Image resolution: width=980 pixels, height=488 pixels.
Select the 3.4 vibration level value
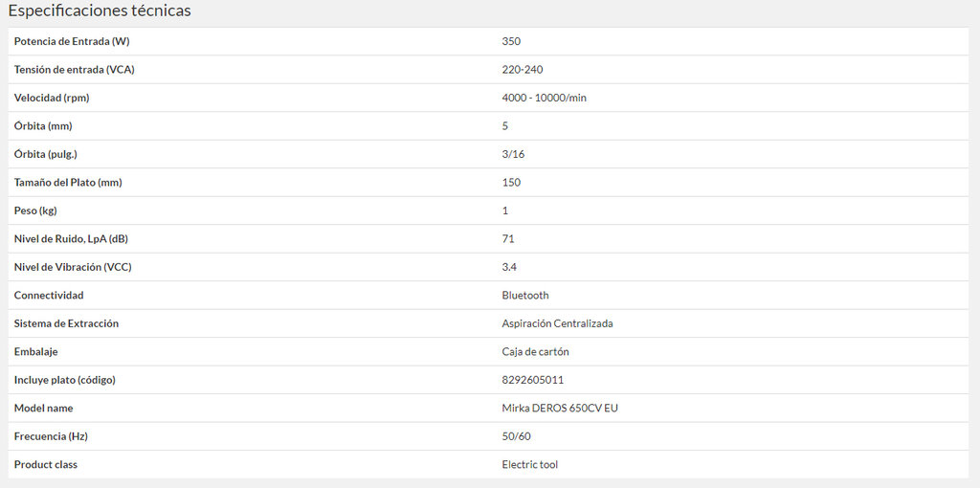(509, 267)
